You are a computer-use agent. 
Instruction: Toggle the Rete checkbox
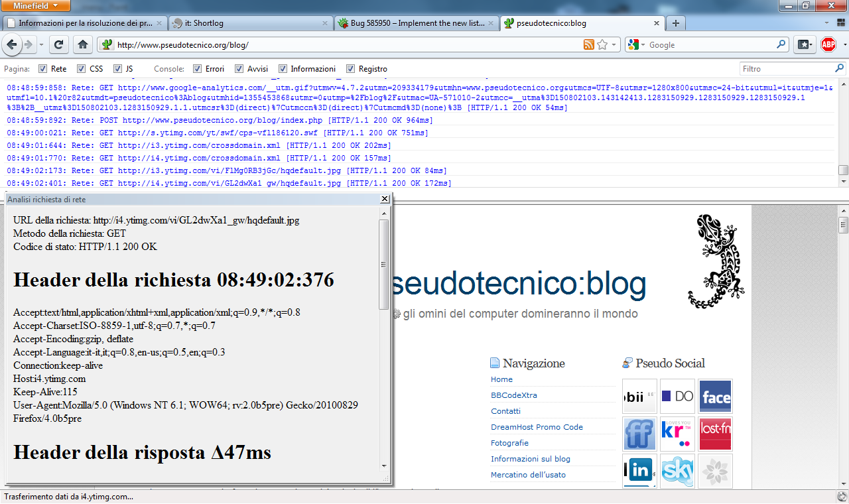point(42,69)
